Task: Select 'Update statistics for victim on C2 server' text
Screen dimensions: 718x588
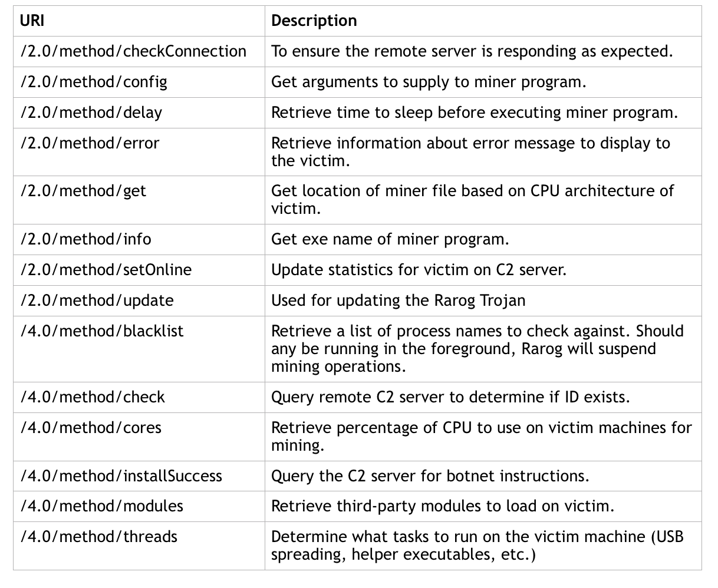Action: [x=419, y=270]
